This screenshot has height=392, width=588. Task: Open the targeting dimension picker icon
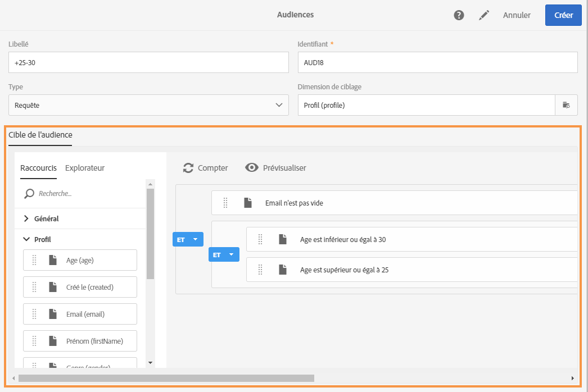coord(566,105)
